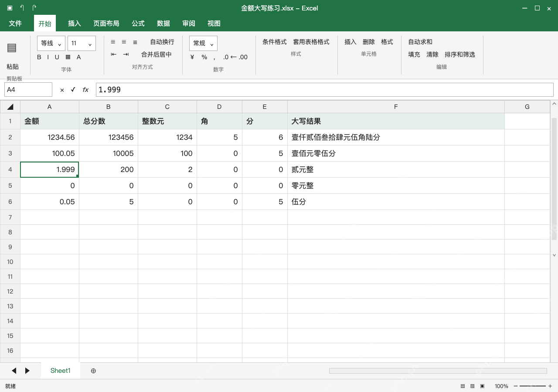Open the 文件 menu
Screen dimensions: 558x392
click(x=15, y=24)
